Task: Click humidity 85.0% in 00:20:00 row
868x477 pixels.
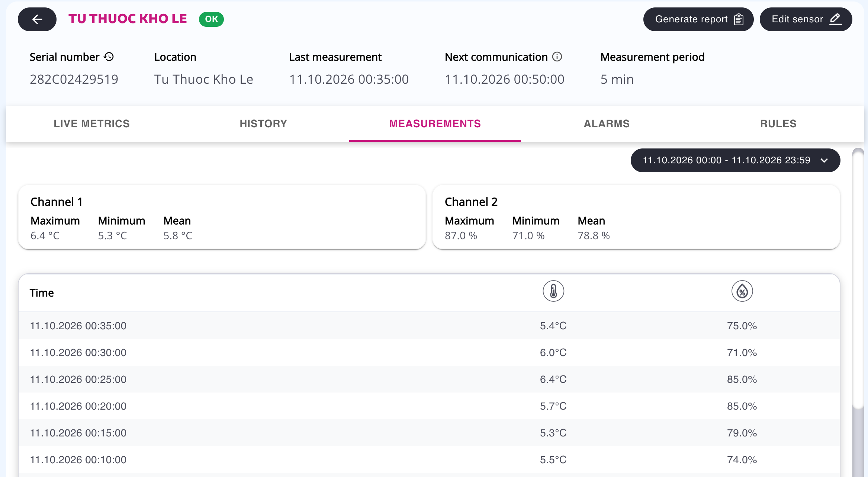Action: [742, 406]
